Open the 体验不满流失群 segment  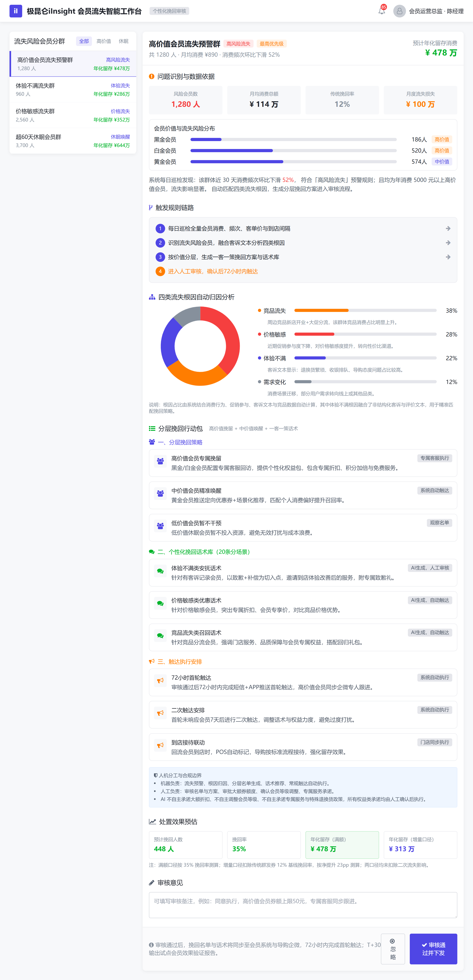(x=73, y=90)
